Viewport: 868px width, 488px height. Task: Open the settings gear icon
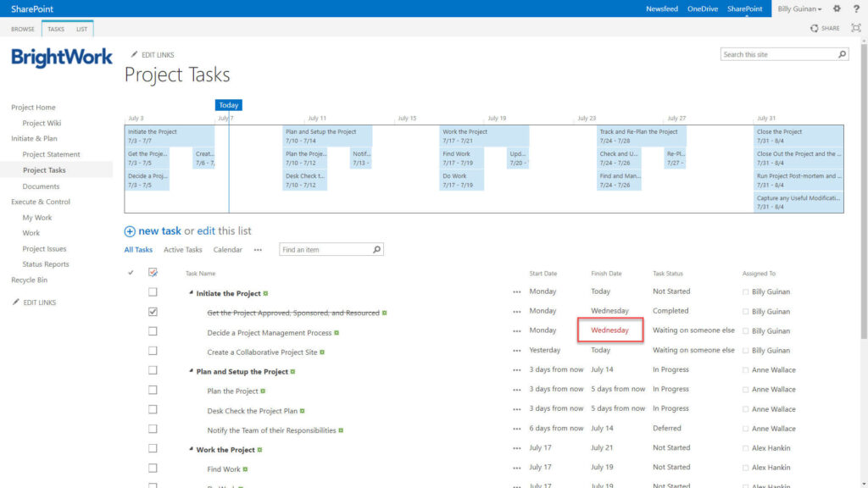point(837,8)
